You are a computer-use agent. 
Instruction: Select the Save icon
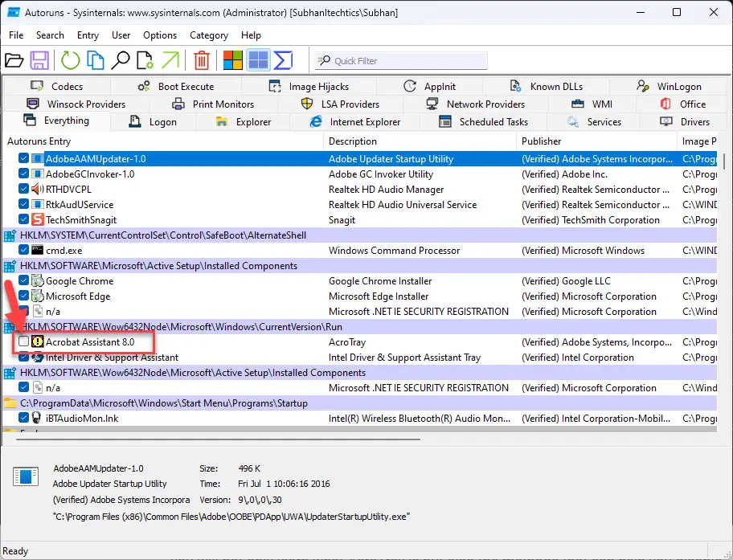(39, 60)
